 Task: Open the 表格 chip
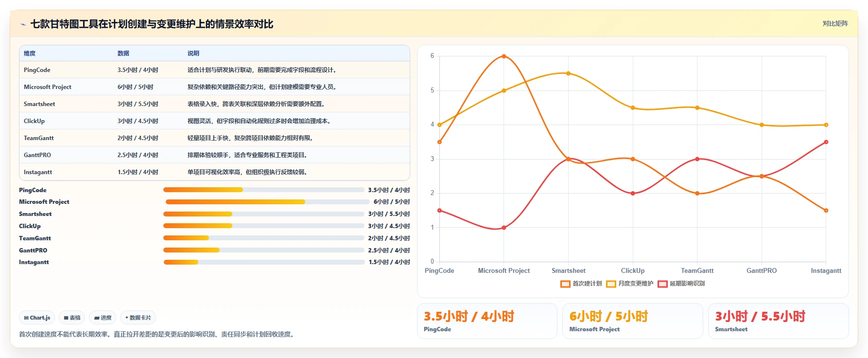(72, 318)
